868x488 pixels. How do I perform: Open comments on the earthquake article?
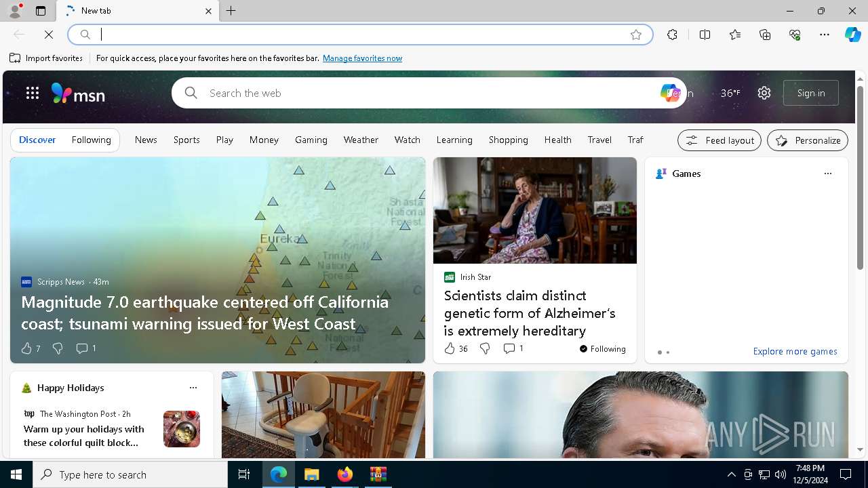click(x=85, y=348)
